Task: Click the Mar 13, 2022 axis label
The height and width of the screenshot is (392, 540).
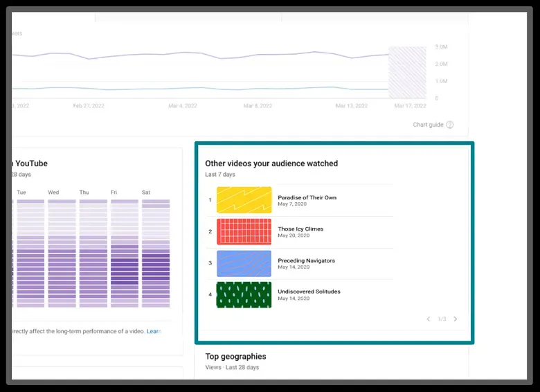Action: tap(352, 106)
